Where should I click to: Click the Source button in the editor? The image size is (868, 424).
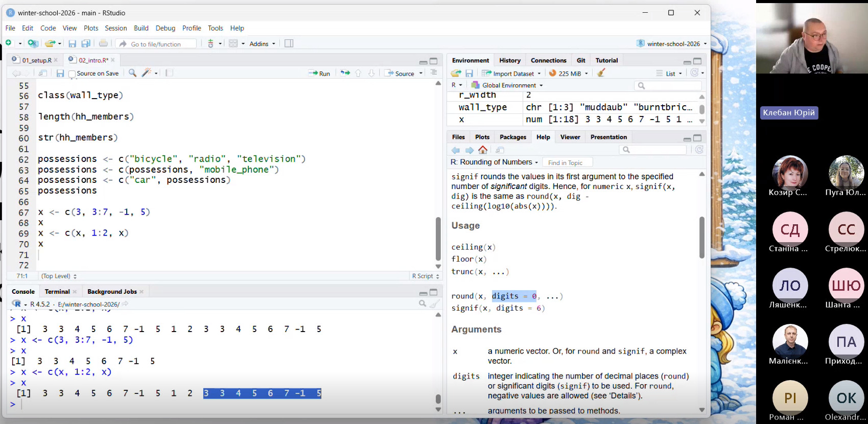point(400,74)
